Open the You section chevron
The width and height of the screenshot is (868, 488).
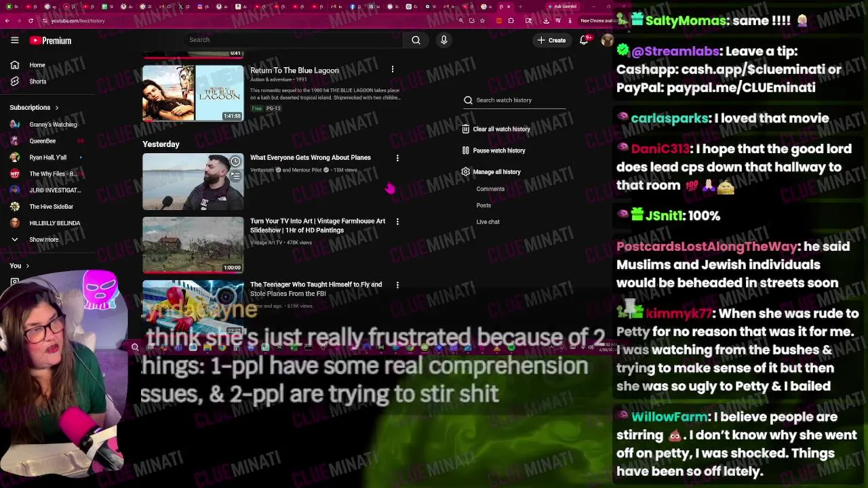pyautogui.click(x=27, y=266)
